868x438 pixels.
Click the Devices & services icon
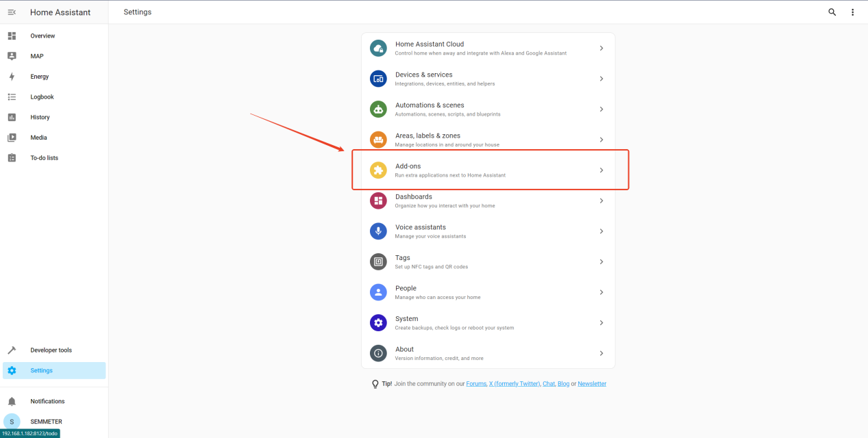pos(378,79)
